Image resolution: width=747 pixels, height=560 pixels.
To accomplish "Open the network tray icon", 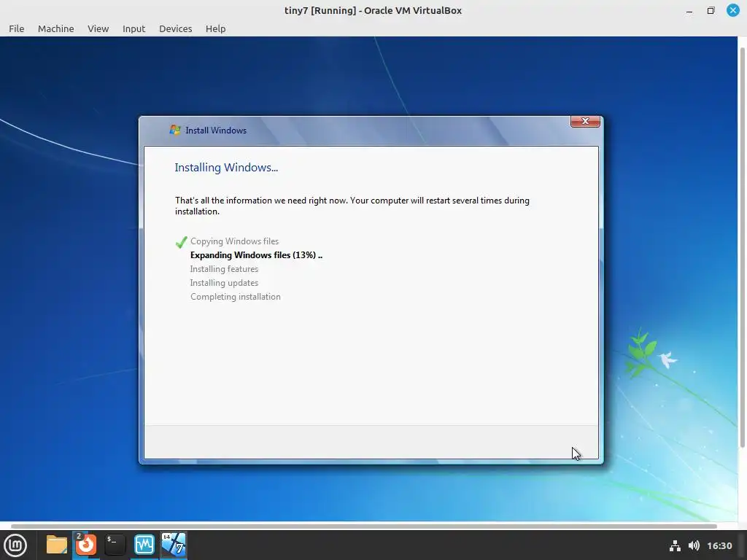I will pos(675,545).
